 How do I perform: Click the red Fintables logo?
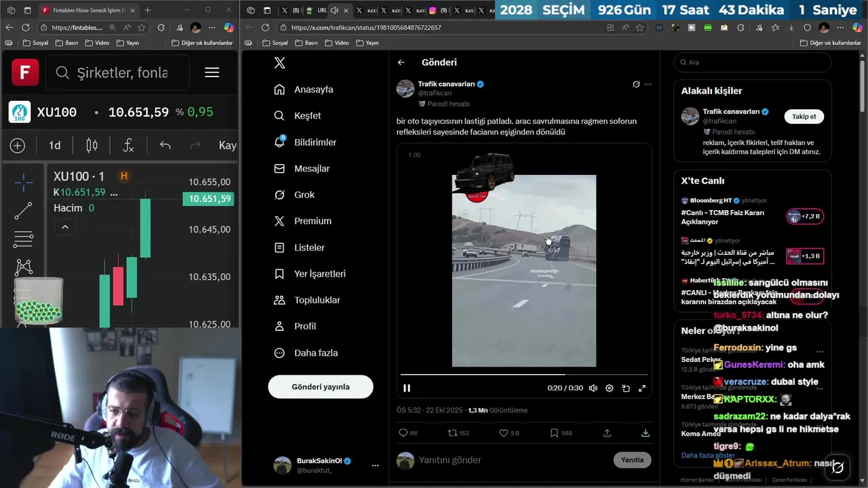coord(25,73)
